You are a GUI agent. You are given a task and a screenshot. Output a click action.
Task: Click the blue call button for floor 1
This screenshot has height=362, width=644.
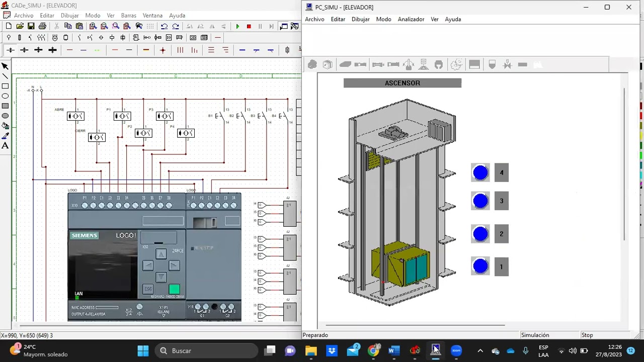click(x=480, y=266)
